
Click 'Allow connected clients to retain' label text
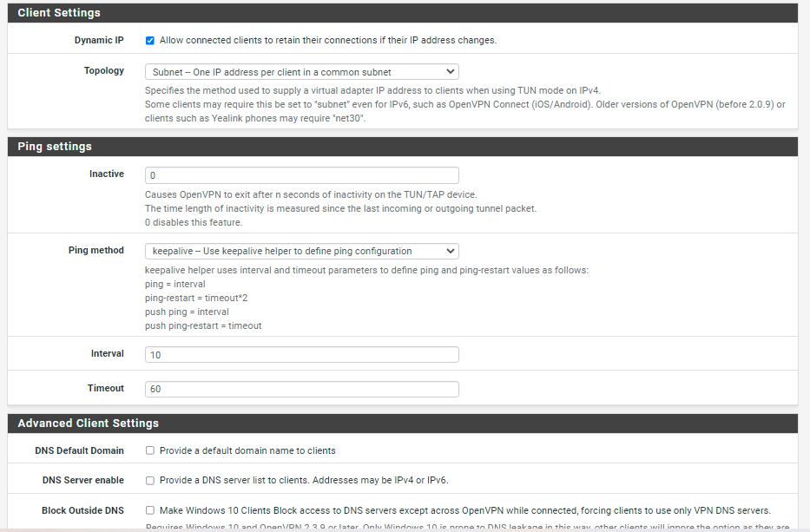pyautogui.click(x=328, y=40)
